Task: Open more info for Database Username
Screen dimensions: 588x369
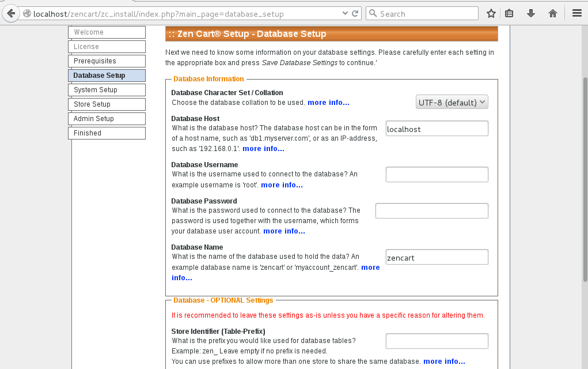Action: tap(282, 185)
